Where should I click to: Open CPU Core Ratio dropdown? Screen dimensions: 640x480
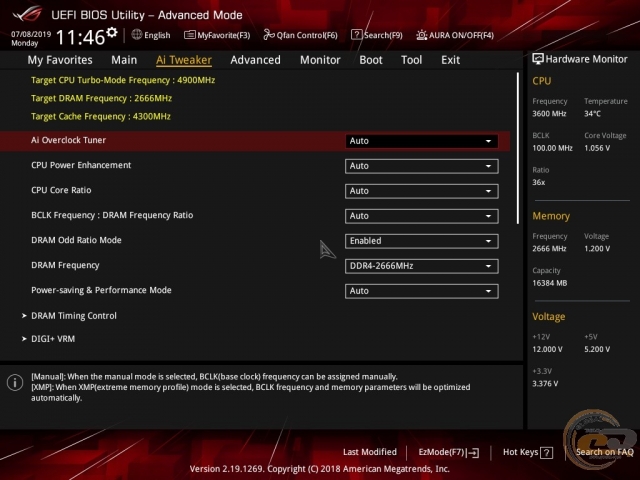tap(422, 191)
